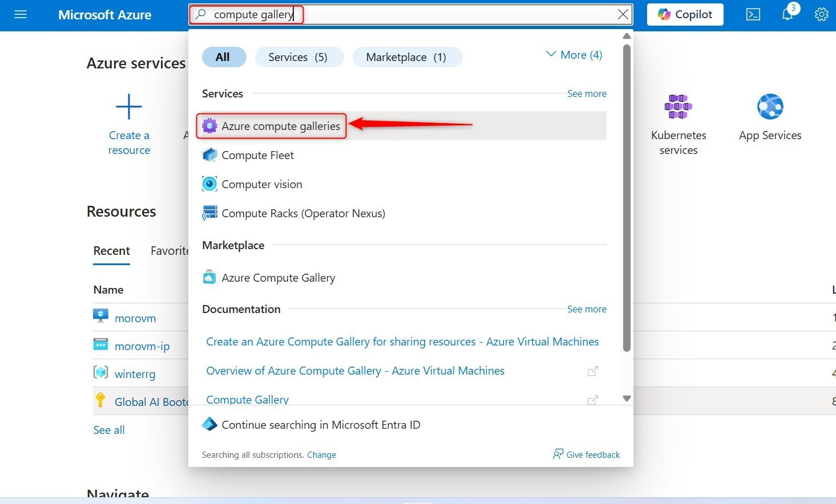The height and width of the screenshot is (504, 836).
Task: Switch to the Favorite tab
Action: point(169,251)
